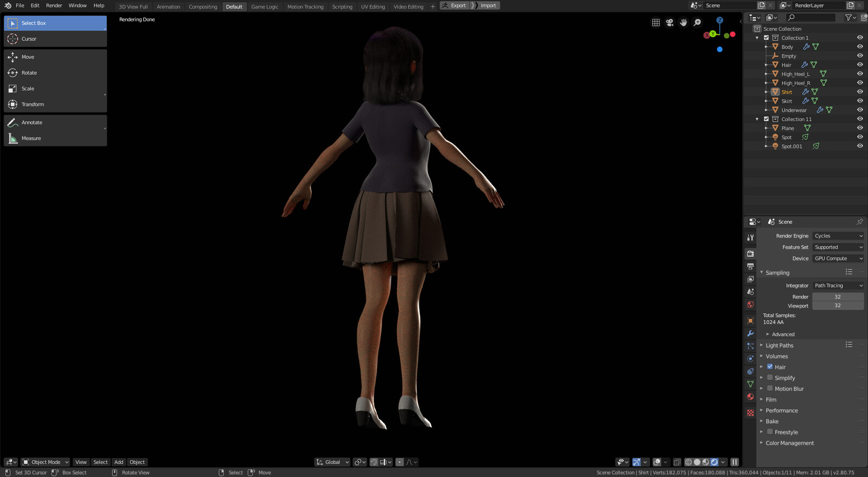Select the Annotate tool
The image size is (868, 477).
(x=55, y=123)
